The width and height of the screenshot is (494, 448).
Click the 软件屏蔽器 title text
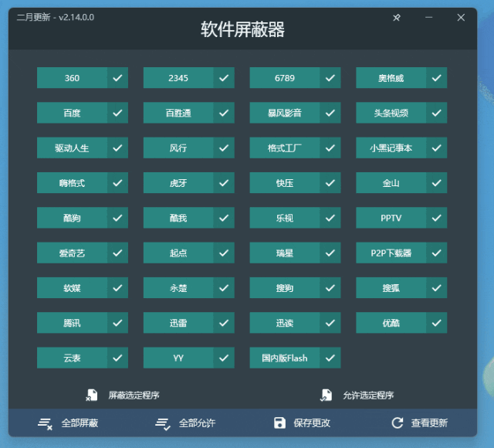click(x=242, y=29)
